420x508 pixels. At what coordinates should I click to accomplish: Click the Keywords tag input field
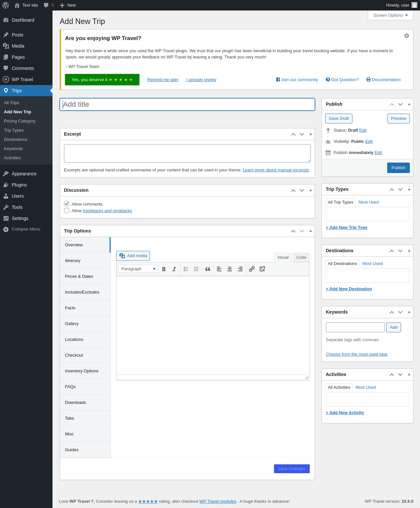[x=355, y=327]
